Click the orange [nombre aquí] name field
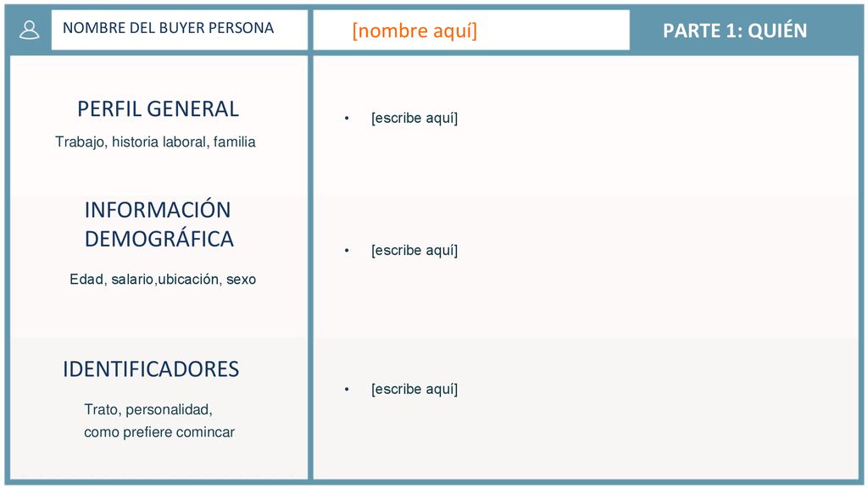 [x=415, y=30]
